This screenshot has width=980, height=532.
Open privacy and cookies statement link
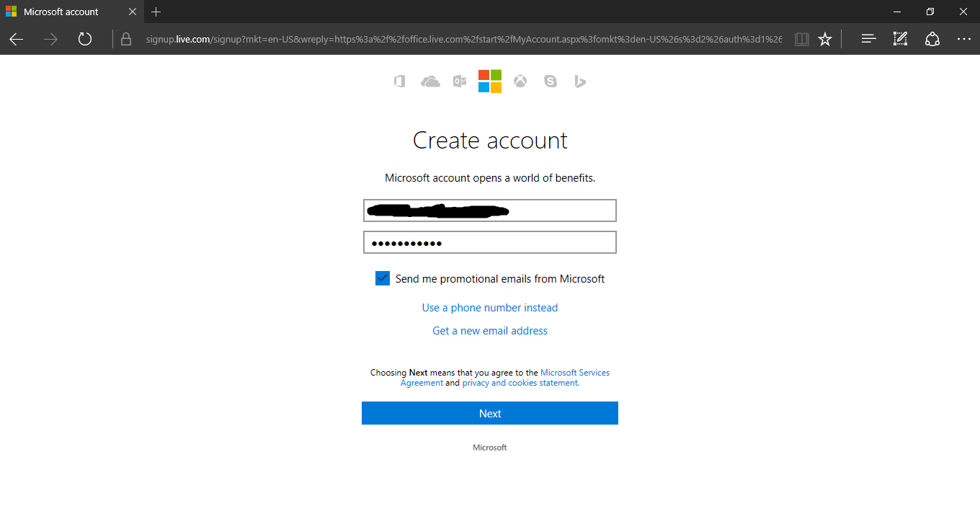pos(521,383)
